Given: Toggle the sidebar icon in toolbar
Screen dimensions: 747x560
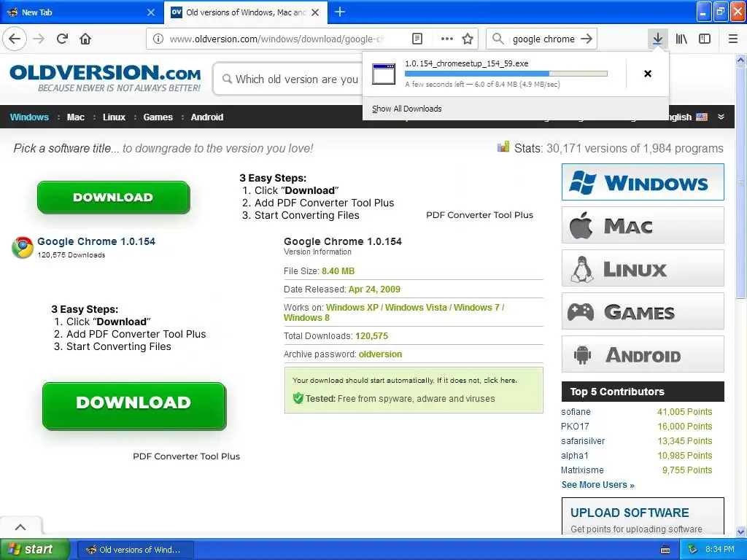Looking at the screenshot, I should [x=705, y=39].
